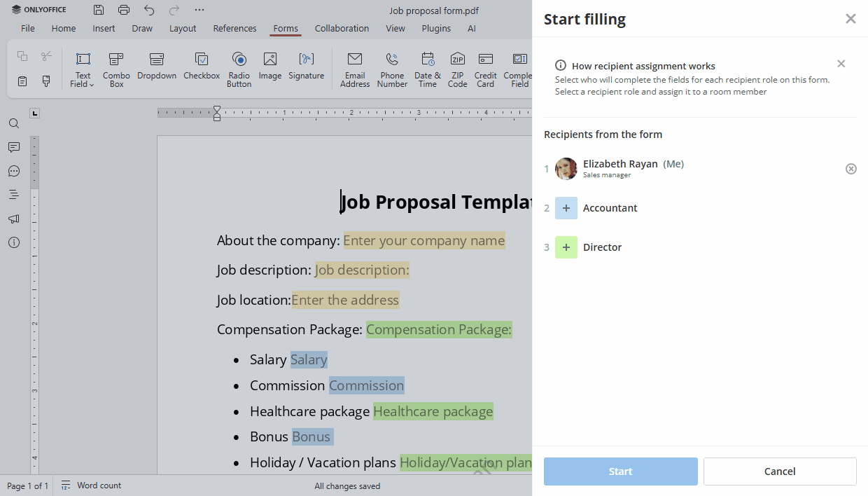The width and height of the screenshot is (868, 496).
Task: Click the Print icon in title bar
Action: tap(124, 10)
